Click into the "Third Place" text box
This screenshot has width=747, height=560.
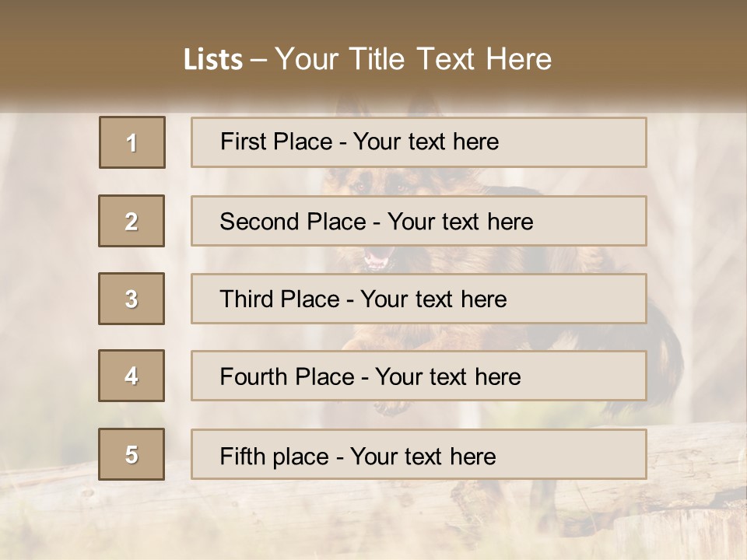pos(419,299)
